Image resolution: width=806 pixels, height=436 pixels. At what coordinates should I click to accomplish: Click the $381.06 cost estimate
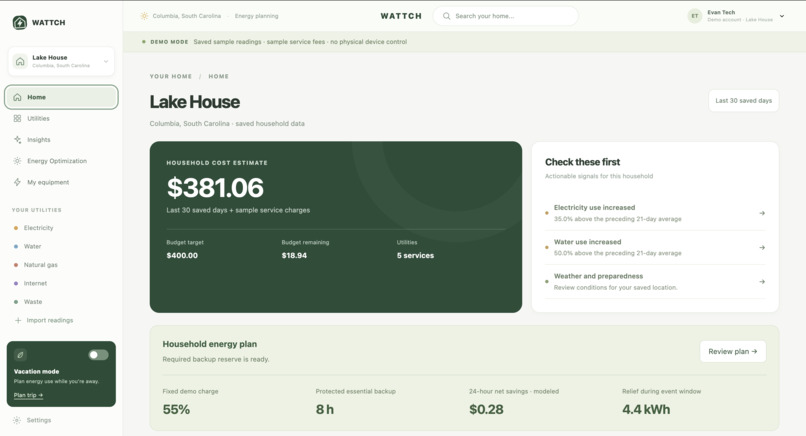[x=215, y=188]
